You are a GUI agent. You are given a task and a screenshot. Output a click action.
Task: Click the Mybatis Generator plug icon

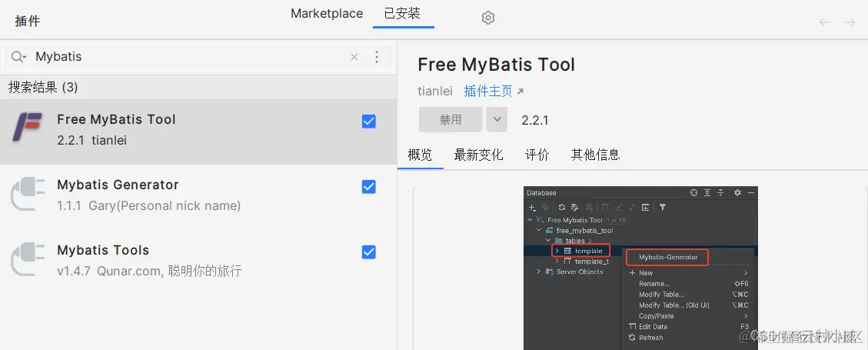[x=27, y=193]
